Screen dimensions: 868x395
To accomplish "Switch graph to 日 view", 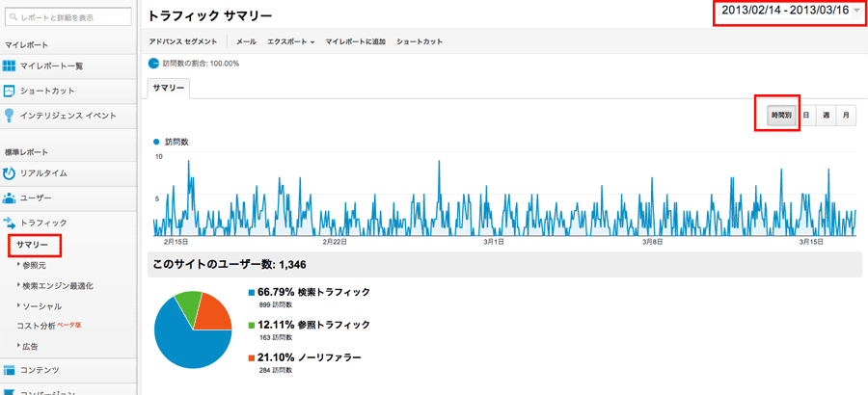I will [806, 116].
